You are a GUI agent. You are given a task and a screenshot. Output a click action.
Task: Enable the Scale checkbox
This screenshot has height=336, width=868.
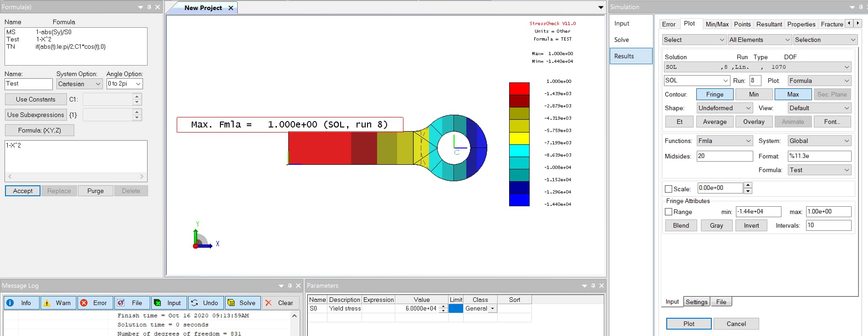click(669, 188)
